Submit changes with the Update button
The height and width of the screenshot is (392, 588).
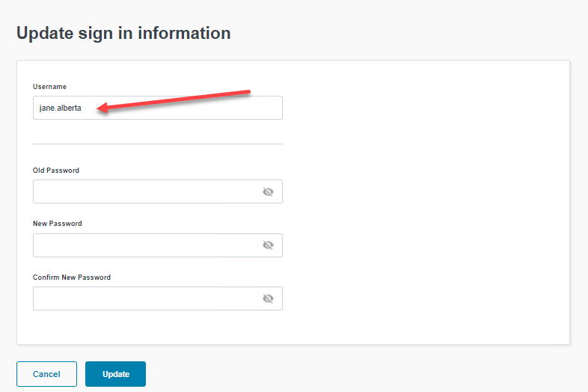[115, 374]
